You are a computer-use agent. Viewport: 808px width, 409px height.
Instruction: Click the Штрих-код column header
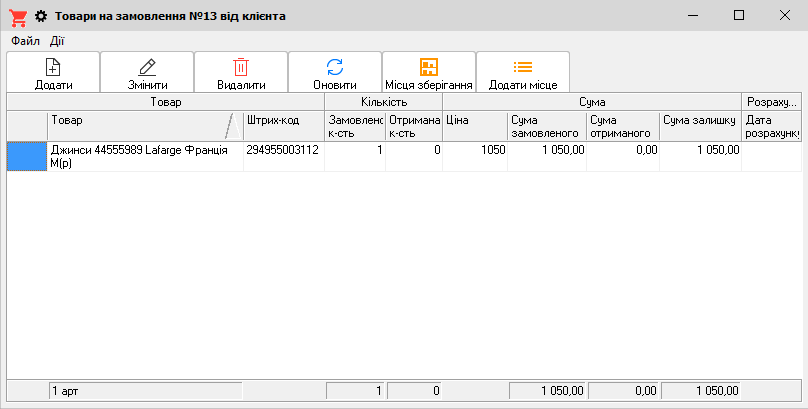[283, 126]
